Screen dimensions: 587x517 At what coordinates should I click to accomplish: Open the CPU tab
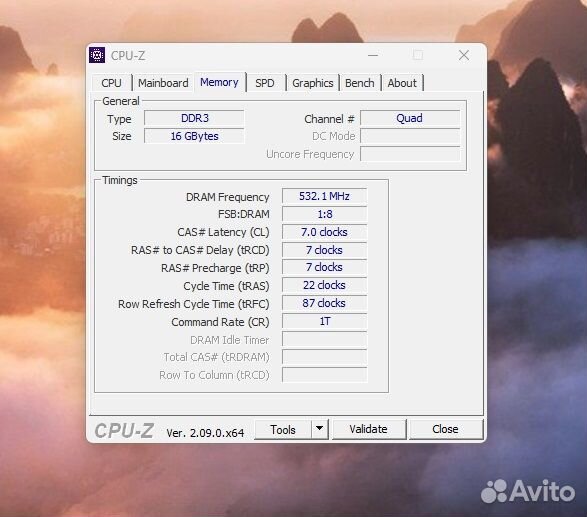coord(112,83)
